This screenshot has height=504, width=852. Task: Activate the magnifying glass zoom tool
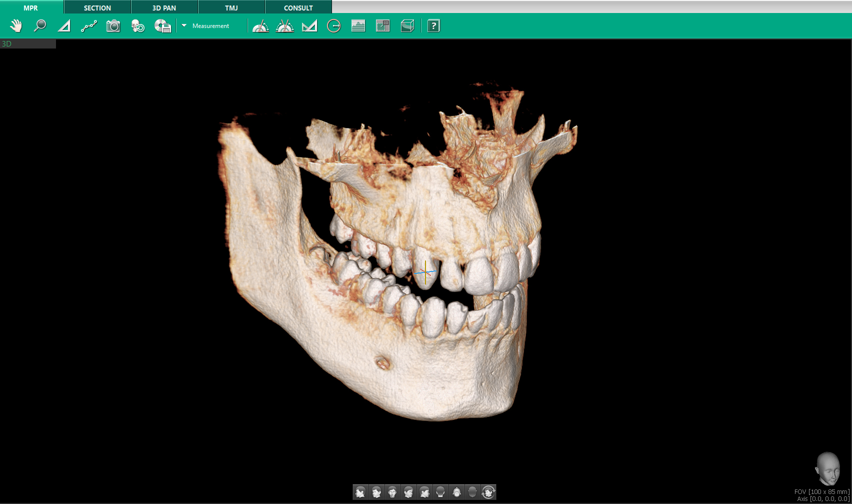(x=40, y=26)
